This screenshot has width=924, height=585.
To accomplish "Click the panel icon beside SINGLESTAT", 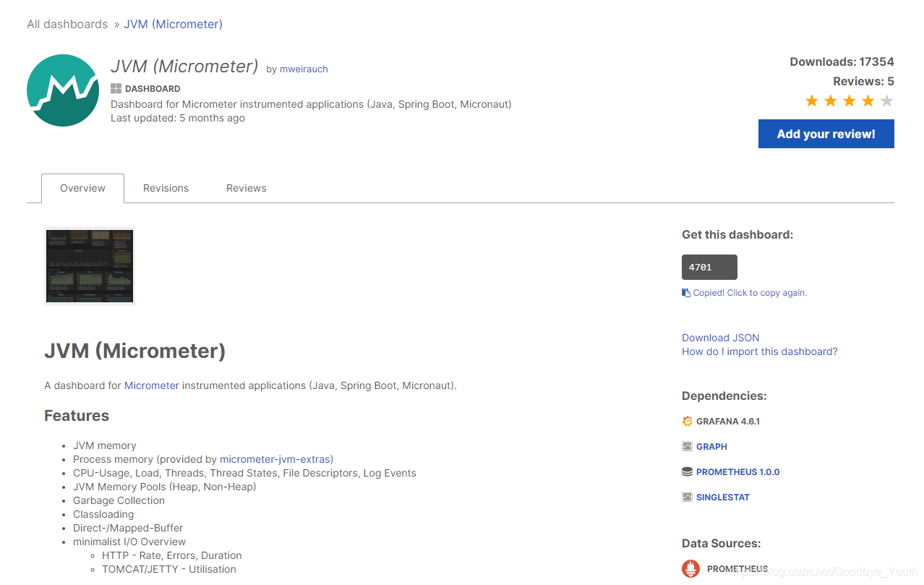I will point(687,497).
